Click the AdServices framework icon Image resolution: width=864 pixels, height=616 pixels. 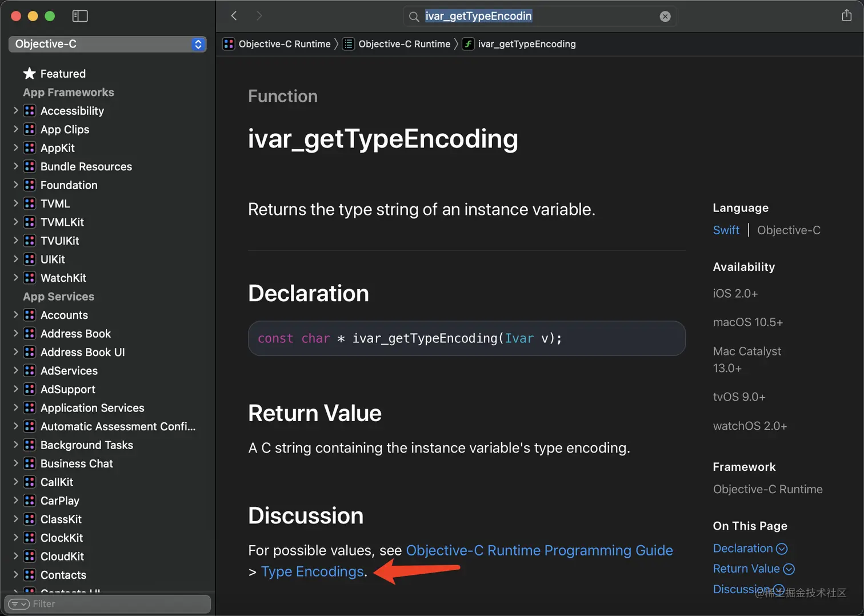tap(30, 371)
